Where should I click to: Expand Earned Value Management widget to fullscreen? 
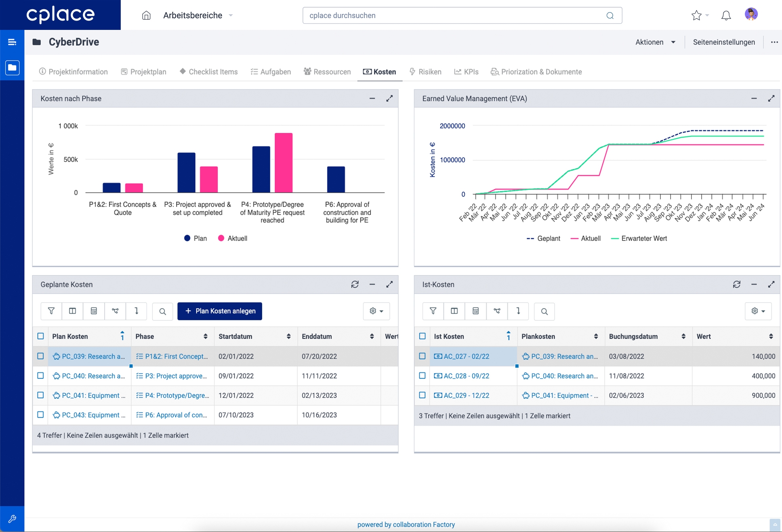[x=771, y=99]
